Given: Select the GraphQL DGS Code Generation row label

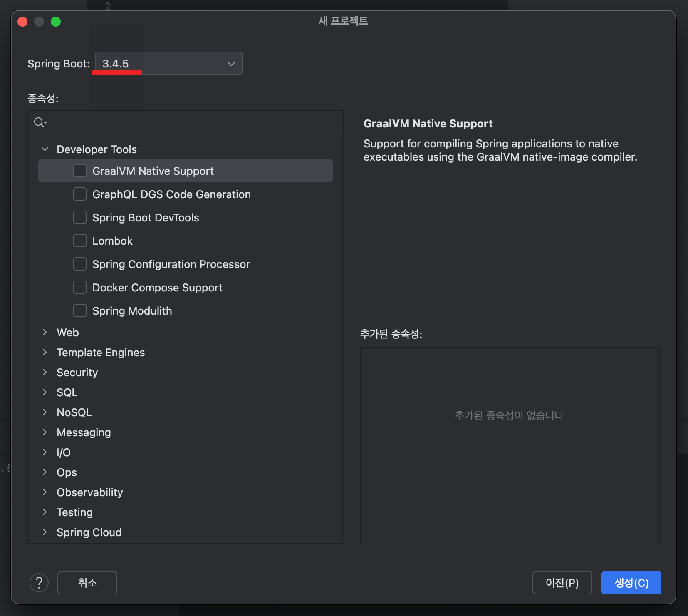Looking at the screenshot, I should 171,194.
